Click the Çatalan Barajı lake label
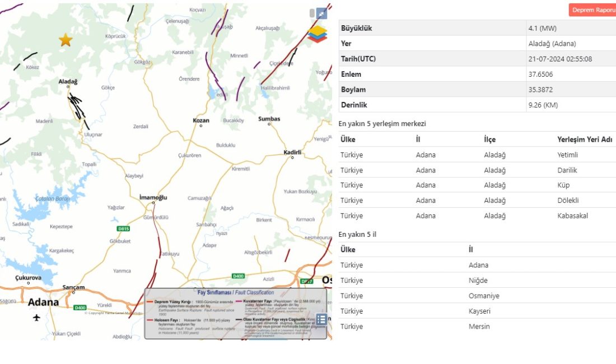The height and width of the screenshot is (364, 616). [53, 199]
